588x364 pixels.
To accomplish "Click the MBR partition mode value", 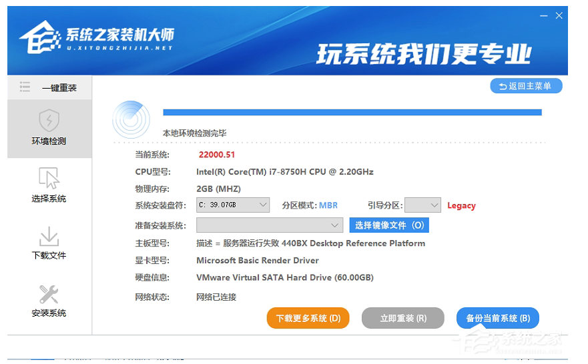I will tap(328, 205).
